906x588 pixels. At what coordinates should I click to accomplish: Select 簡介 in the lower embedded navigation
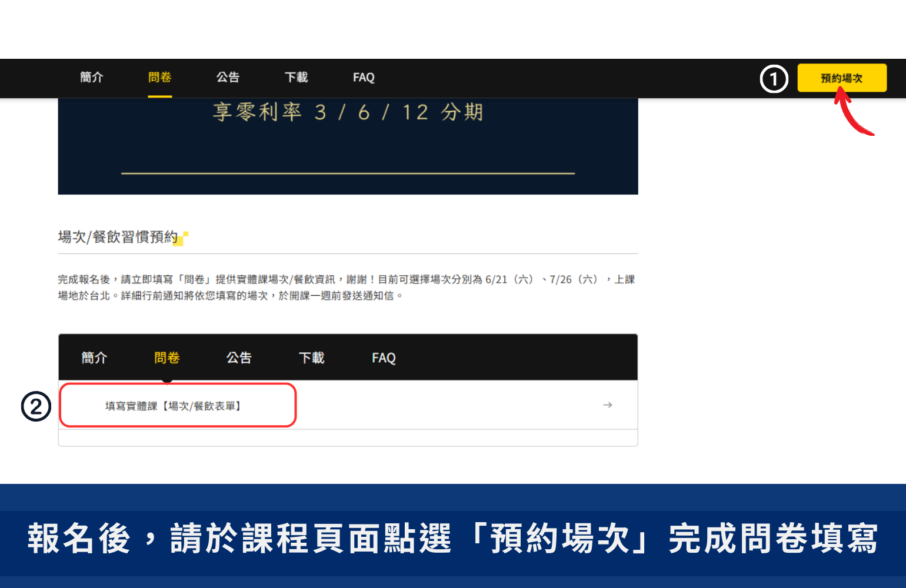(x=94, y=358)
